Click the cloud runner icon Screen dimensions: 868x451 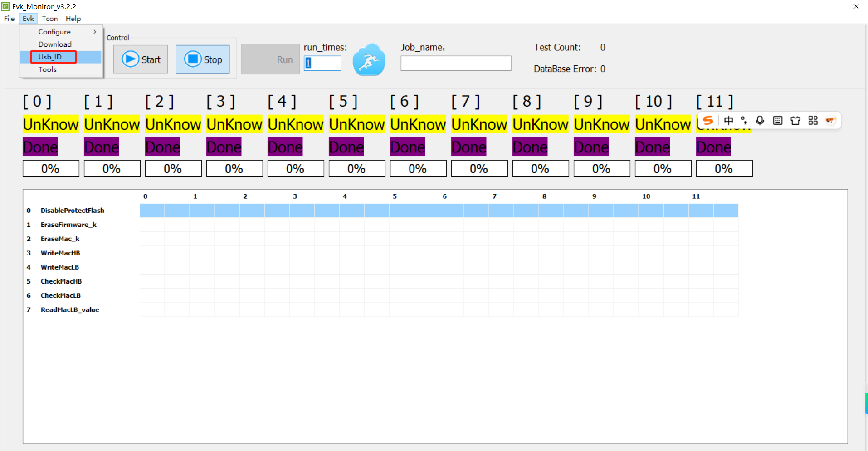coord(369,59)
